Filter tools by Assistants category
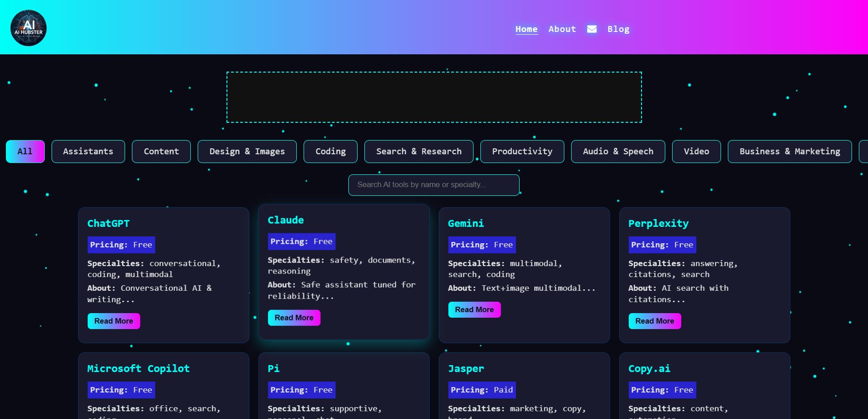 click(88, 152)
